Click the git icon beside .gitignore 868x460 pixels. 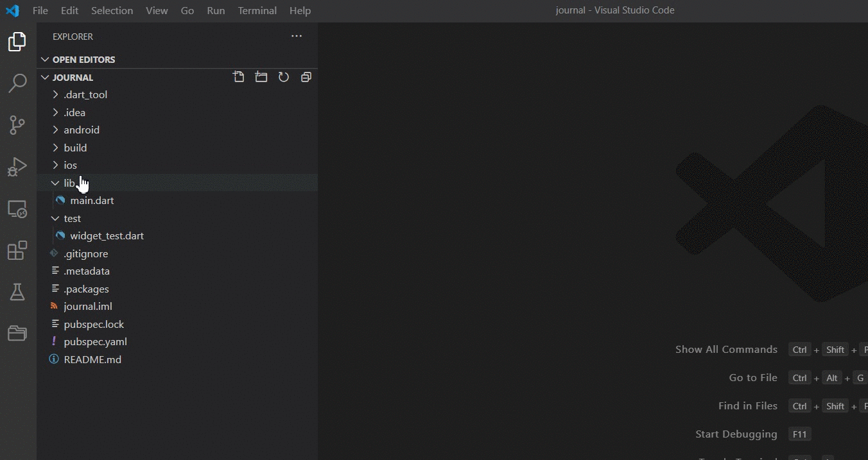(54, 253)
